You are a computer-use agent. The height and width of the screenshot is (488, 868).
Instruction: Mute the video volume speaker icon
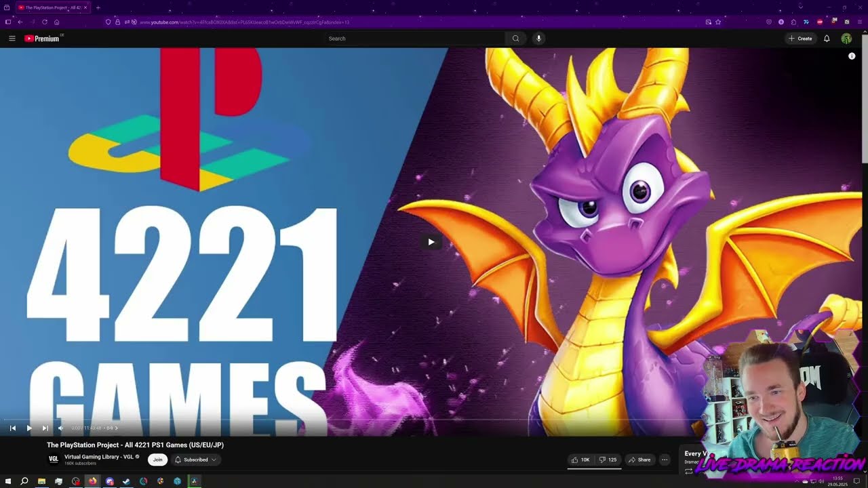click(60, 428)
